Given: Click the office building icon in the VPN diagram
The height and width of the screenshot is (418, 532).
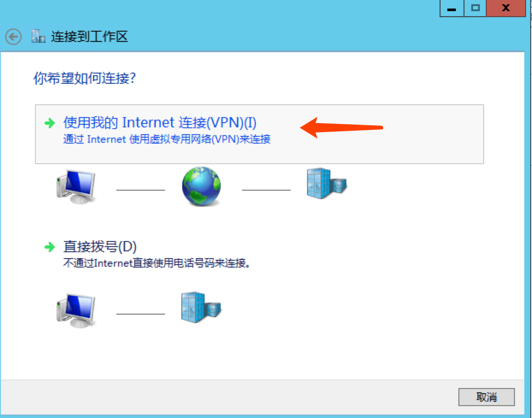Looking at the screenshot, I should coord(327,183).
